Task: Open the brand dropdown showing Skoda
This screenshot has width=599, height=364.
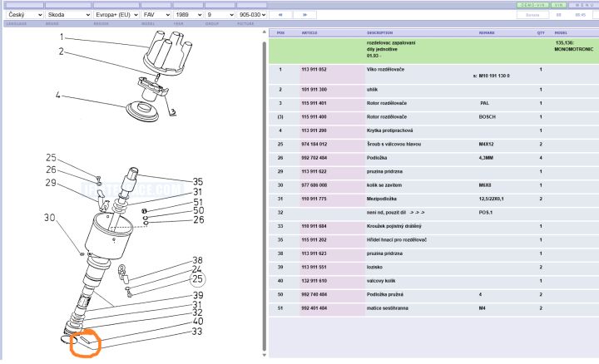Action: click(68, 14)
